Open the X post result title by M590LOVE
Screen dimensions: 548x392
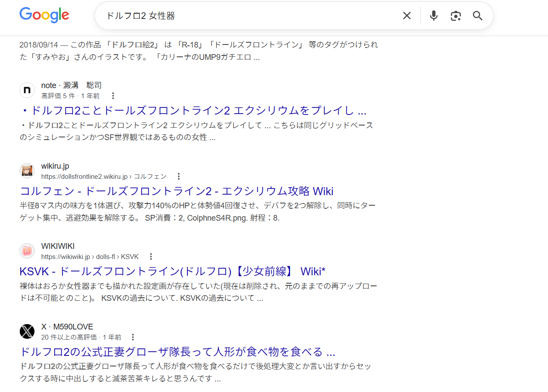point(177,352)
